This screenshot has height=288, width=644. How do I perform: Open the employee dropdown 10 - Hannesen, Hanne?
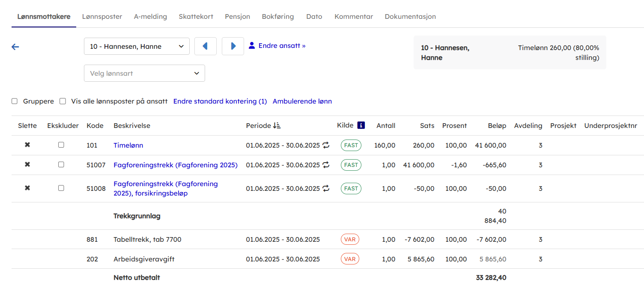tap(137, 46)
